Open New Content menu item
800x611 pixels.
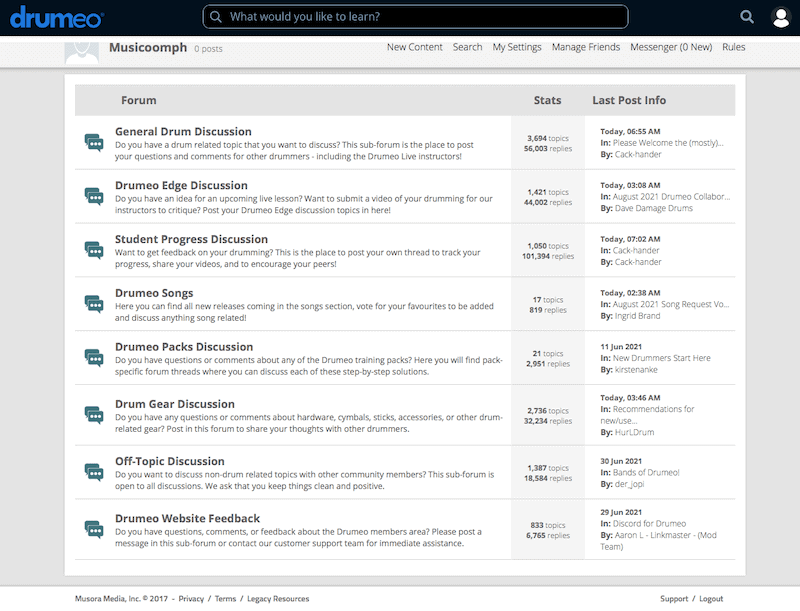(x=414, y=47)
